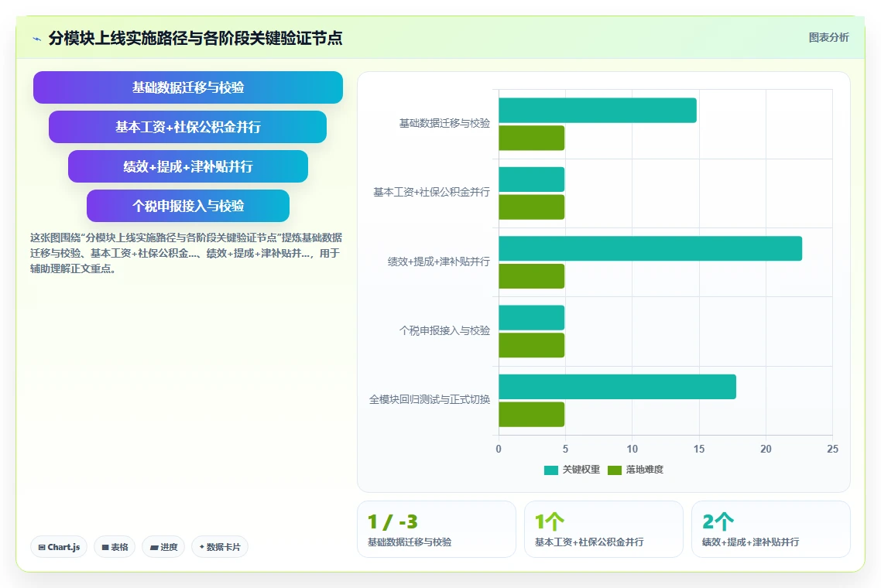881x588 pixels.
Task: Click the 进度 tag chip
Action: [163, 547]
